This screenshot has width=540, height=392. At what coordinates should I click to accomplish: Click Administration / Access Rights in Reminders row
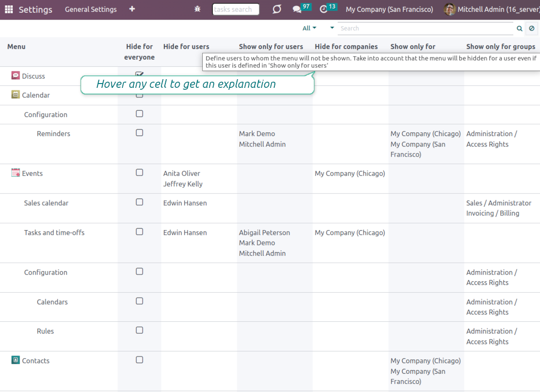click(491, 138)
